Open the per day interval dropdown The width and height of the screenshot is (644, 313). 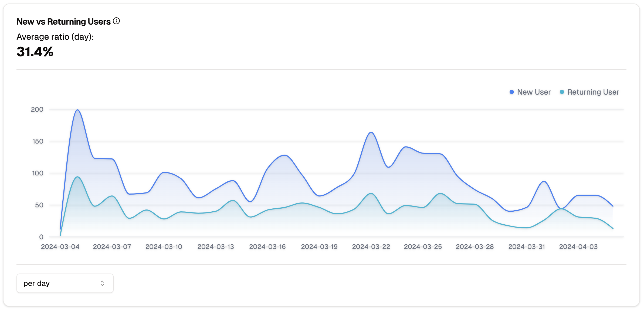tap(65, 283)
